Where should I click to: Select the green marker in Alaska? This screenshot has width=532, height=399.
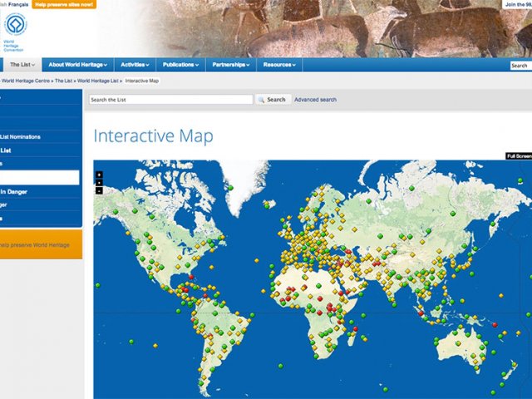[116, 212]
